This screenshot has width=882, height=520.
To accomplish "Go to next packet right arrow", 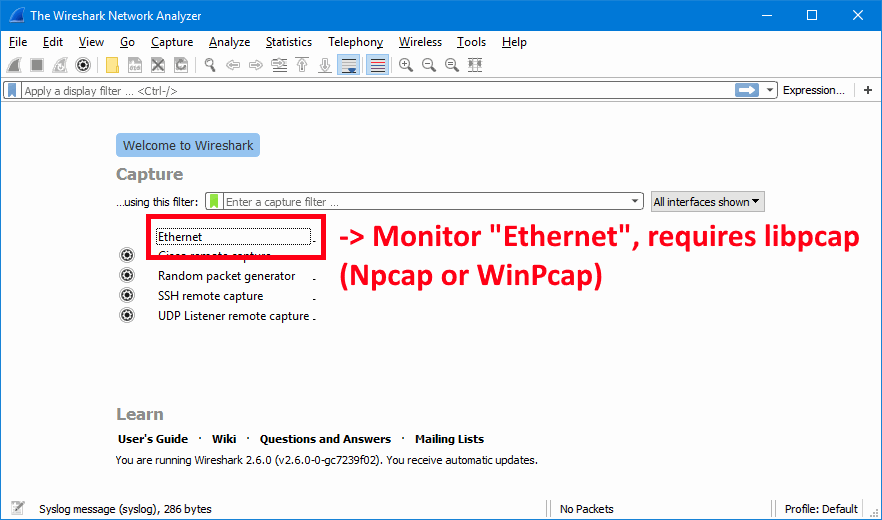I will pos(256,65).
